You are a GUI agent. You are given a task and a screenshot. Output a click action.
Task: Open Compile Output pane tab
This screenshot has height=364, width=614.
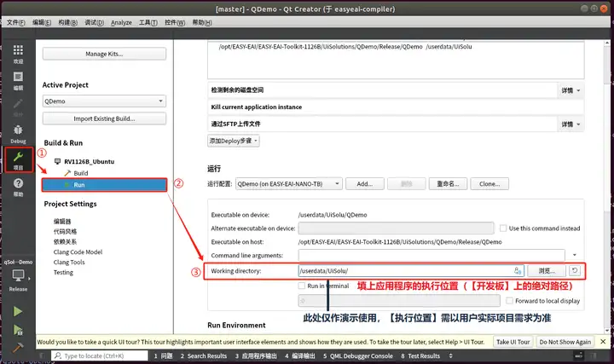coord(300,355)
